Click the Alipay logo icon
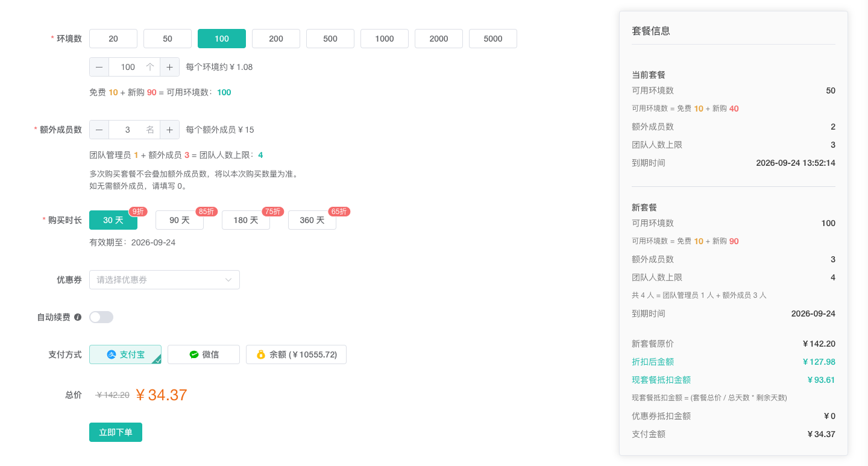Viewport: 868px width, 466px height. point(112,354)
